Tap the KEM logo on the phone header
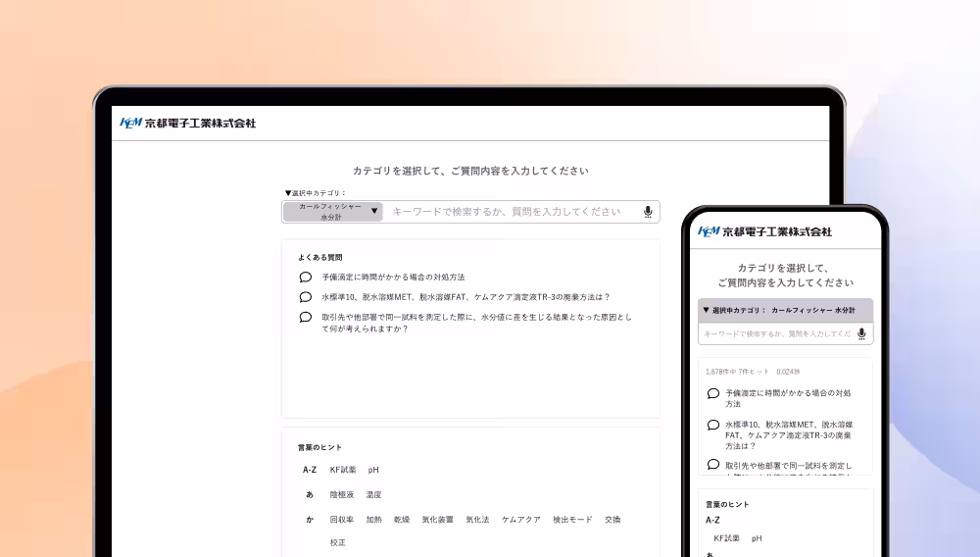 click(x=709, y=231)
